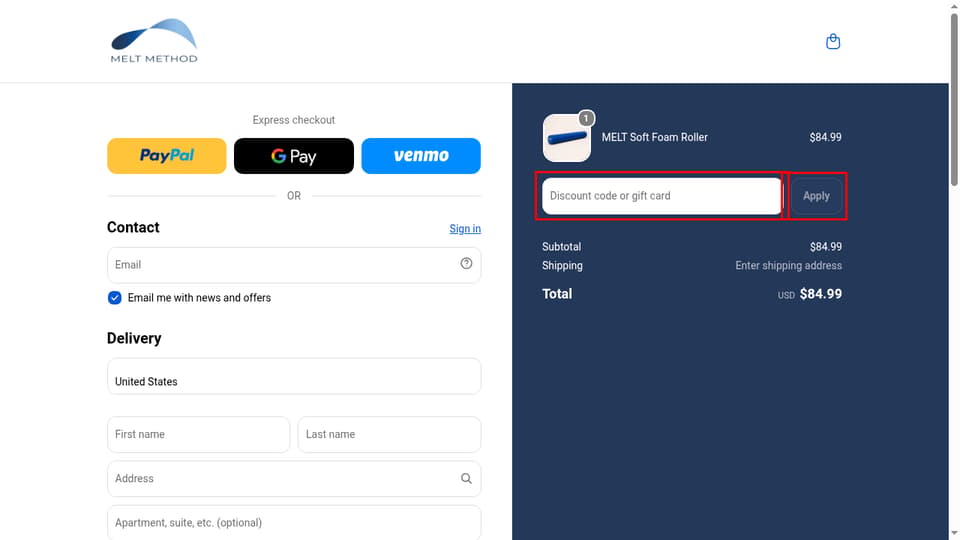
Task: Click the Sign in link
Action: pos(465,228)
